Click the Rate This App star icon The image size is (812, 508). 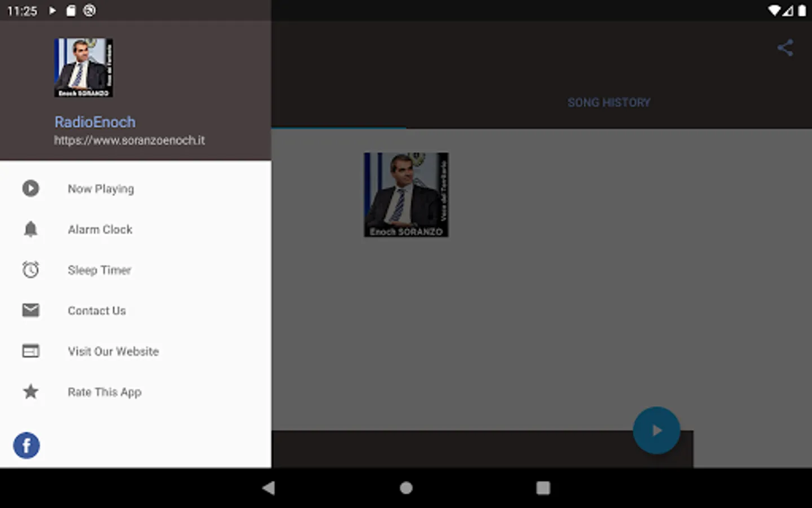point(30,391)
